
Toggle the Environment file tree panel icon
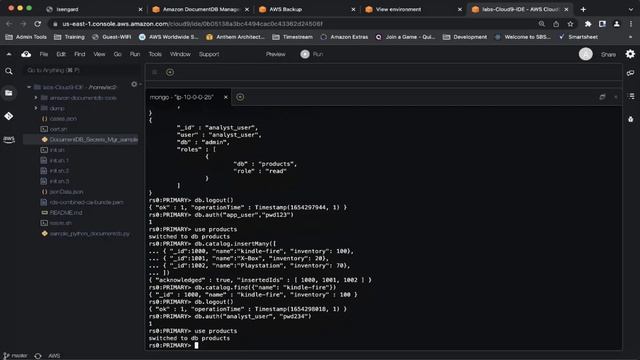click(9, 93)
